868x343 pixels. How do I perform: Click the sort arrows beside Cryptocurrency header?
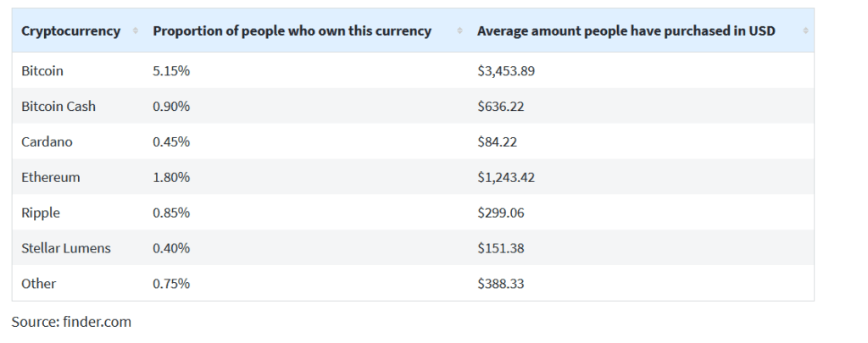coord(136,31)
